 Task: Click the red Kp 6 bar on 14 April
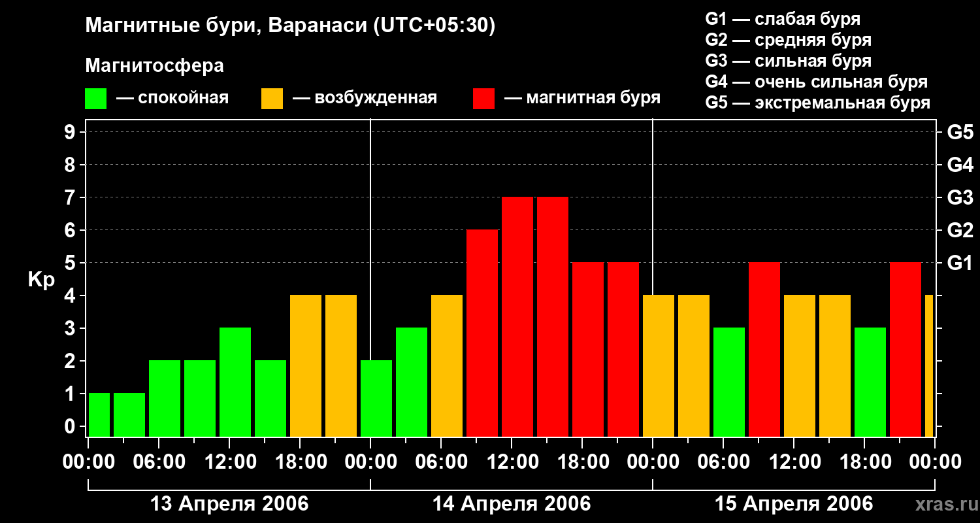[482, 333]
